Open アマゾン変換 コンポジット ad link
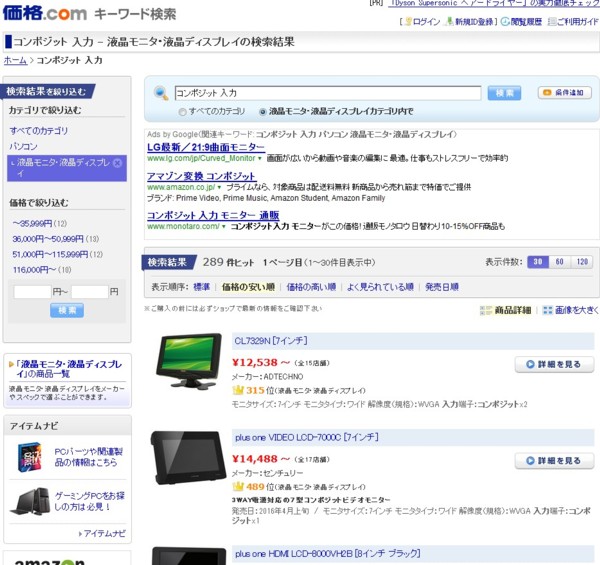600x565 pixels. coord(202,176)
